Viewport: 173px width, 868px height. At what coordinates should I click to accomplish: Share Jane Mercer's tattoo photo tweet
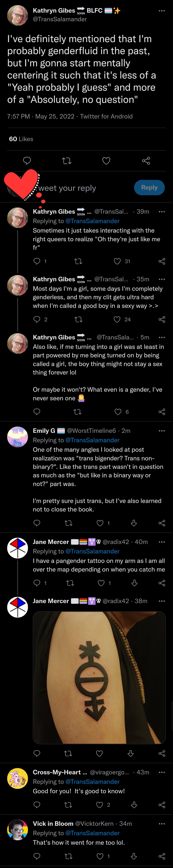point(162,753)
